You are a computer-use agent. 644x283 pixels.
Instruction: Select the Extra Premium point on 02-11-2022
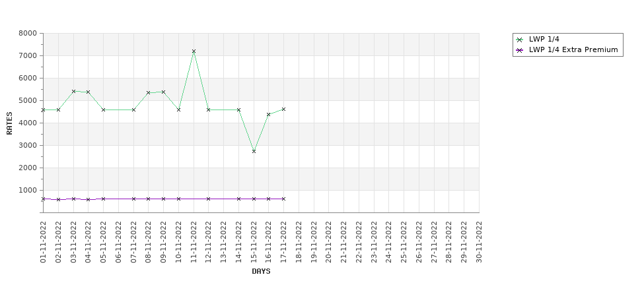click(58, 199)
